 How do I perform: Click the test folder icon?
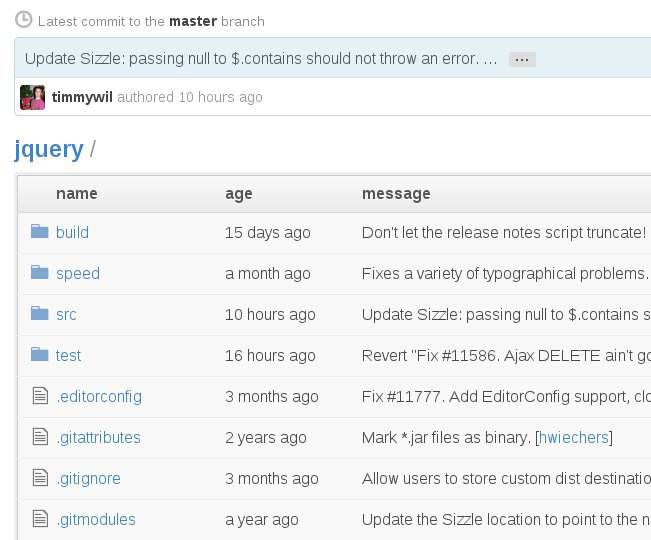click(x=39, y=354)
